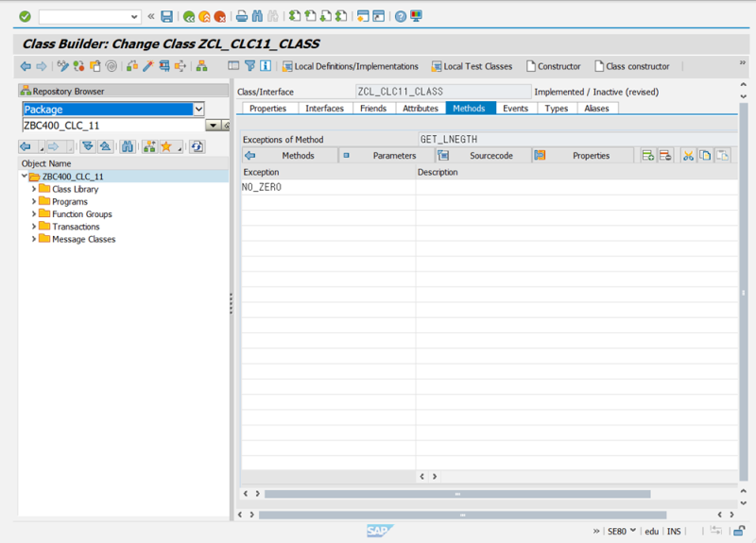This screenshot has height=543, width=756.
Task: Collapse the ZBC400_CLC_11 root node
Action: (25, 177)
